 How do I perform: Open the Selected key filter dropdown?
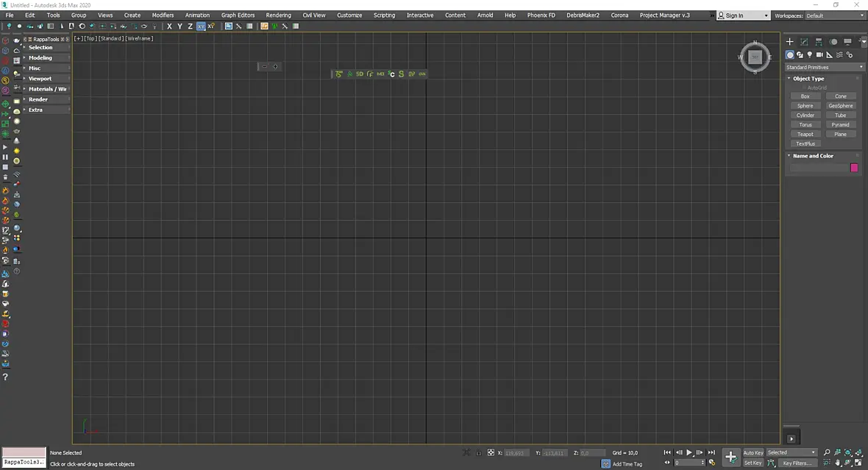pos(791,452)
